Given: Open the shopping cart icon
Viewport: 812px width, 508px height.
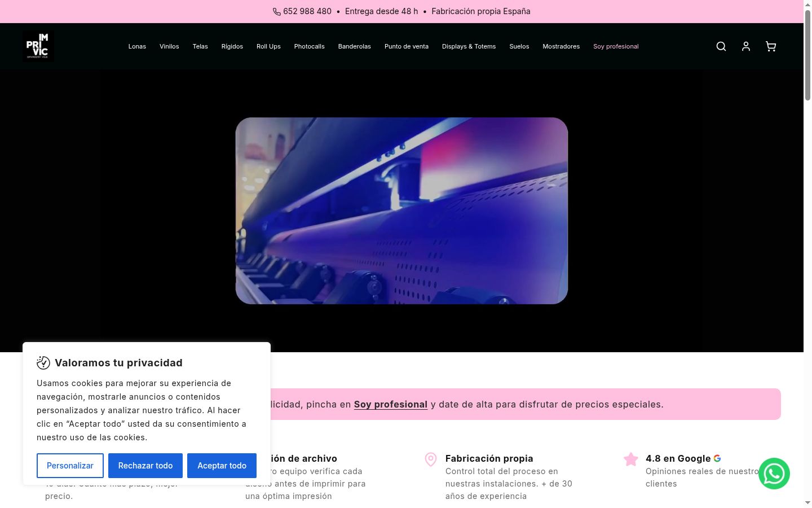Looking at the screenshot, I should pos(771,46).
